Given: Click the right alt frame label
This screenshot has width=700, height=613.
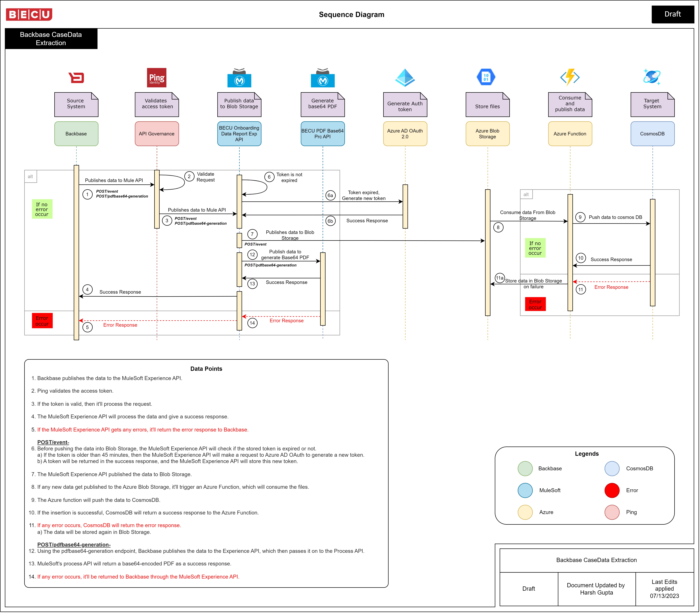Looking at the screenshot, I should 526,194.
